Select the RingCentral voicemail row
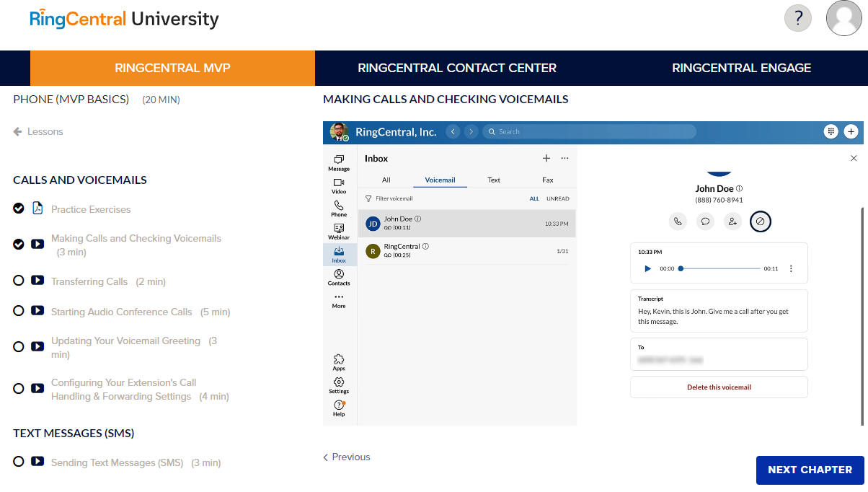868x492 pixels. [x=466, y=251]
